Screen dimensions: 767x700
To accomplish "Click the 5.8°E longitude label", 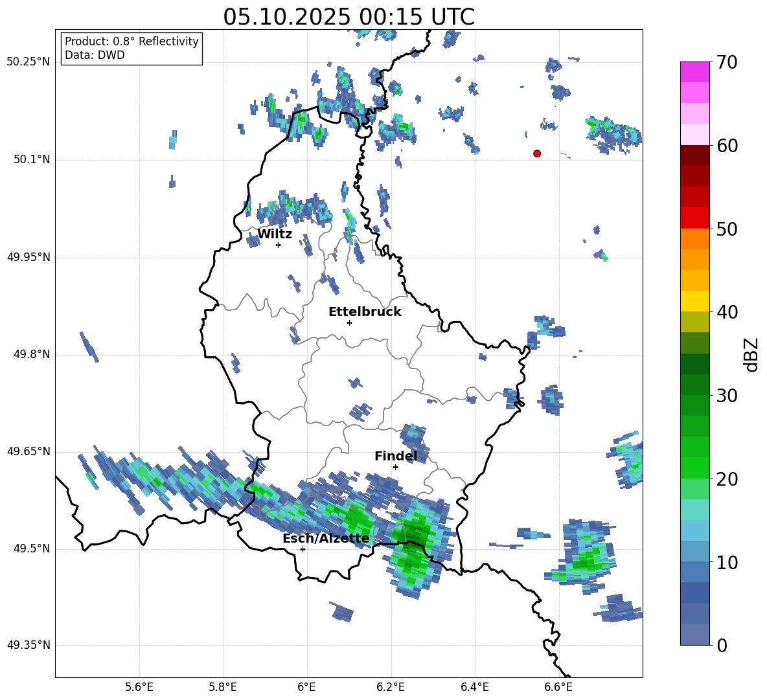I will tap(223, 687).
